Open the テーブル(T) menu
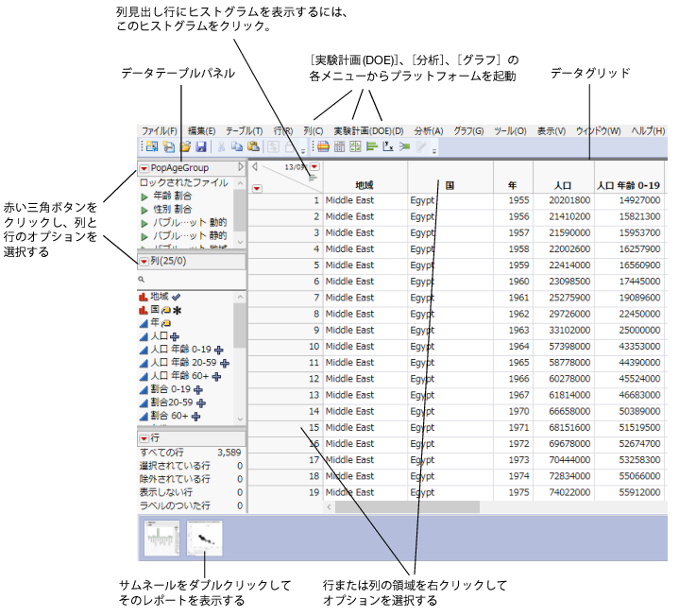679x616 pixels. tap(245, 130)
